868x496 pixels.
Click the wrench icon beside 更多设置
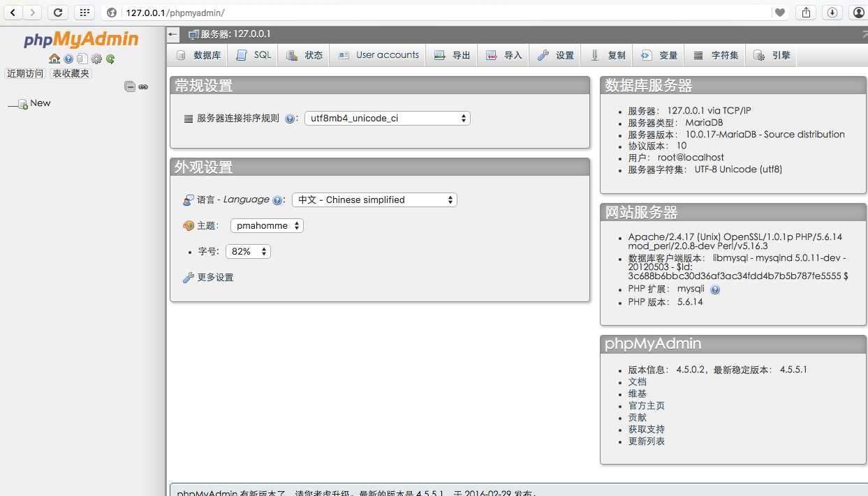(x=189, y=278)
